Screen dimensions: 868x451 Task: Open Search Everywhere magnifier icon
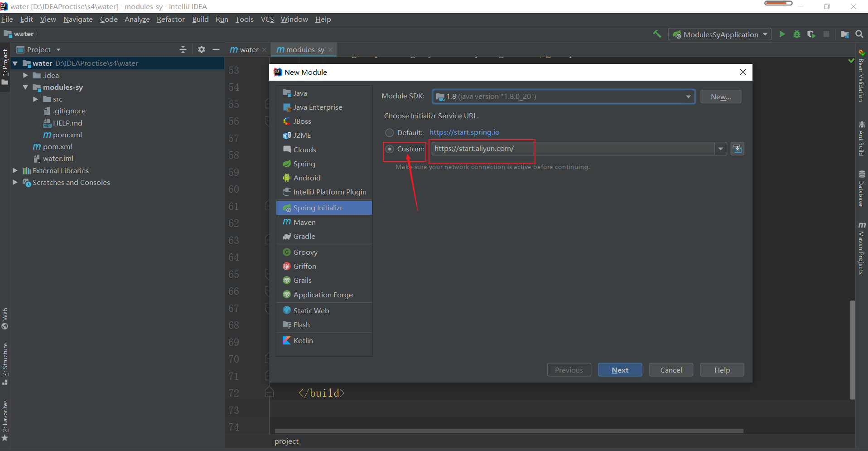(x=859, y=34)
